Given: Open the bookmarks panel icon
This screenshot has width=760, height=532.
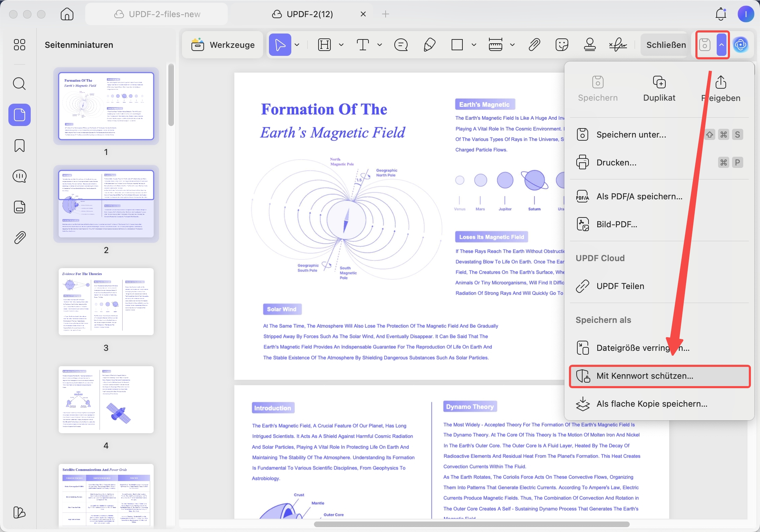Looking at the screenshot, I should coord(19,146).
